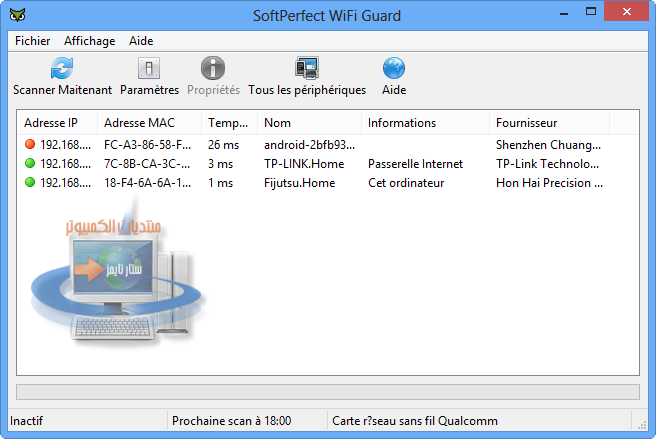Open the Aide menu in menu bar

[x=141, y=41]
